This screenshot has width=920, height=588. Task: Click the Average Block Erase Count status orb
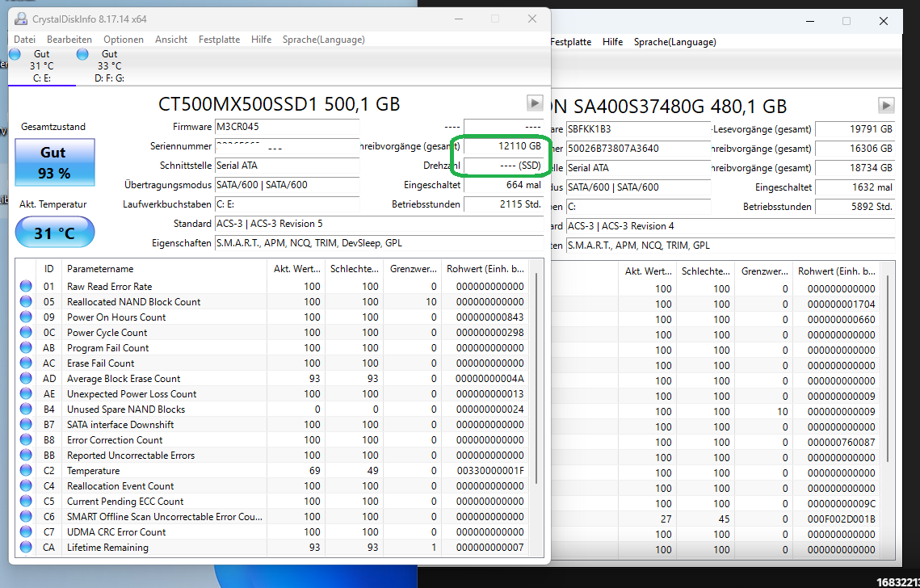tap(26, 379)
